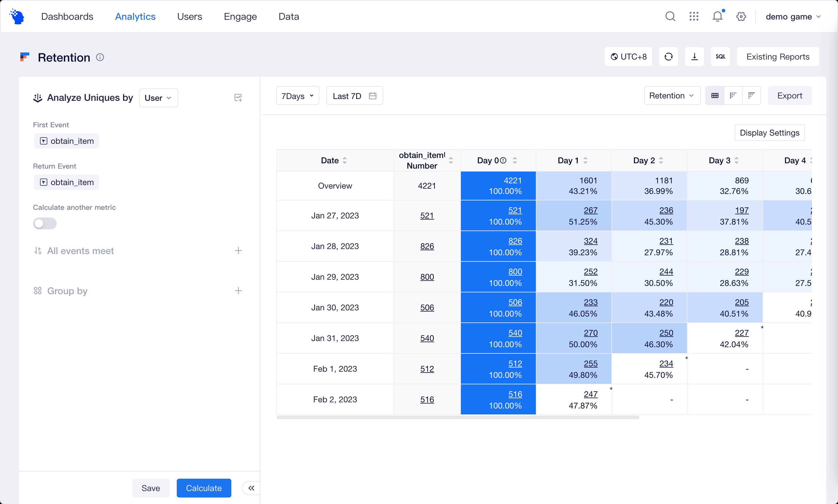Open the User analysis dropdown
This screenshot has width=838, height=504.
pyautogui.click(x=158, y=98)
